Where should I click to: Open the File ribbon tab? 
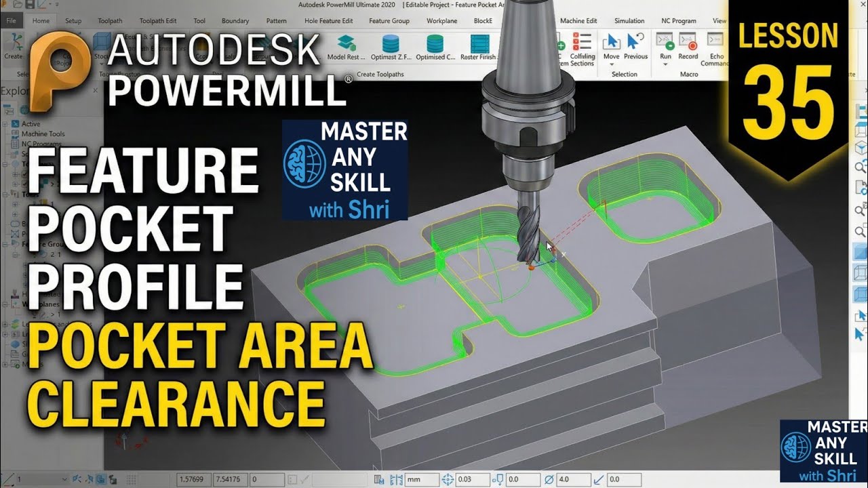(x=12, y=21)
